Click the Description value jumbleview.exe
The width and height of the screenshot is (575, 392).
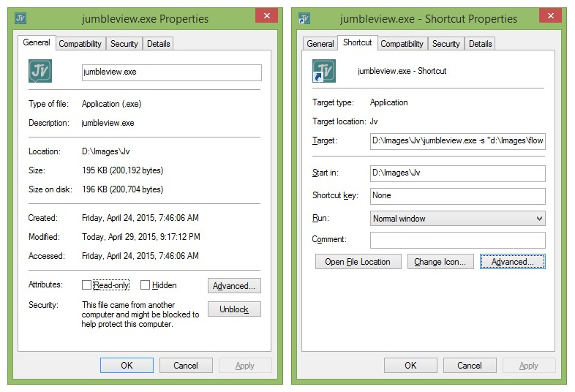108,123
